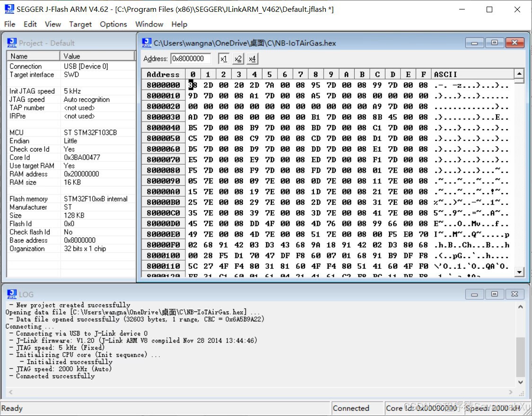Open the Options menu

(113, 24)
